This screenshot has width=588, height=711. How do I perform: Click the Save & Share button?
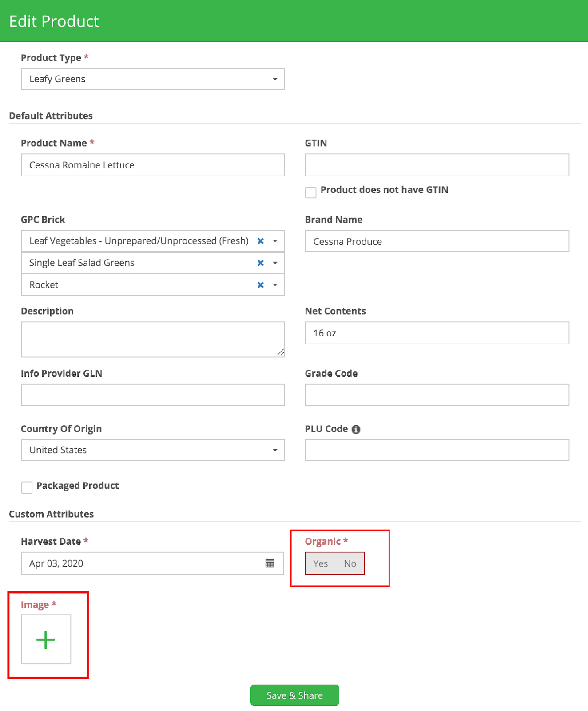295,695
